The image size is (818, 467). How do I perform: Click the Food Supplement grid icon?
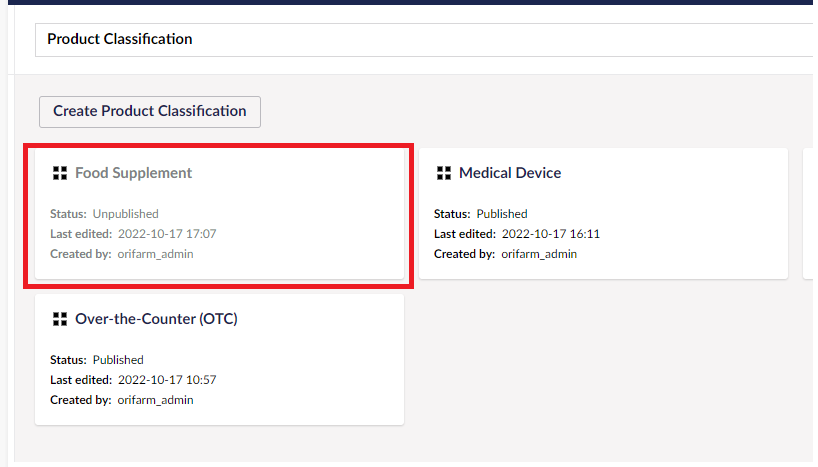click(x=60, y=173)
